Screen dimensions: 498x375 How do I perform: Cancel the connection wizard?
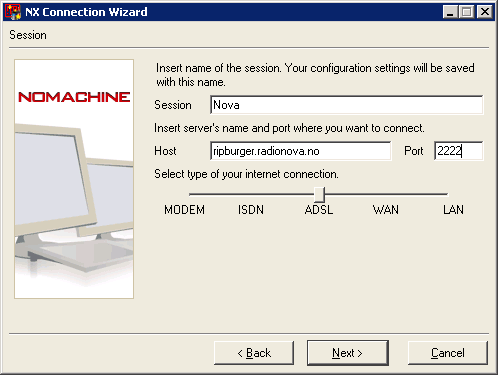tap(448, 353)
